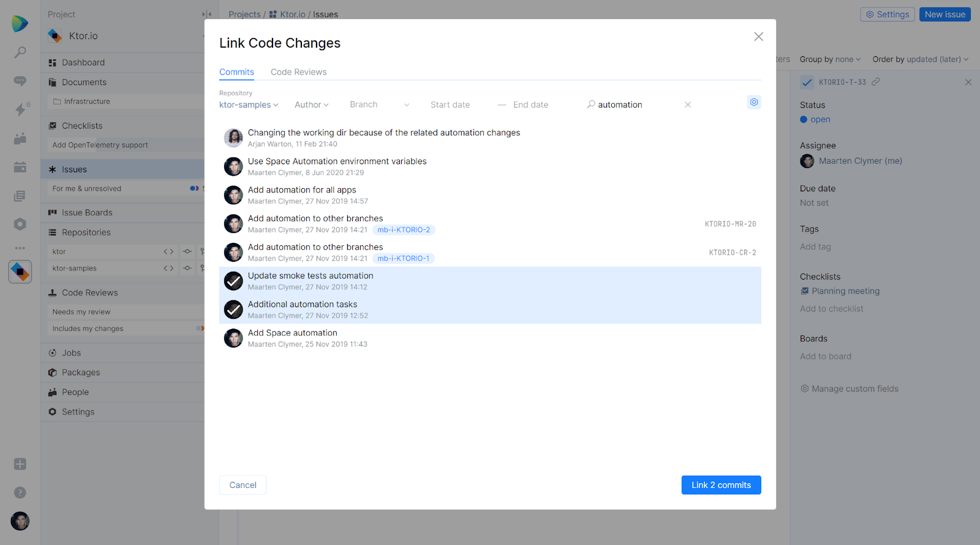Screen dimensions: 980x545
Task: Open the Calendar icon in left navigation
Action: pyautogui.click(x=20, y=167)
